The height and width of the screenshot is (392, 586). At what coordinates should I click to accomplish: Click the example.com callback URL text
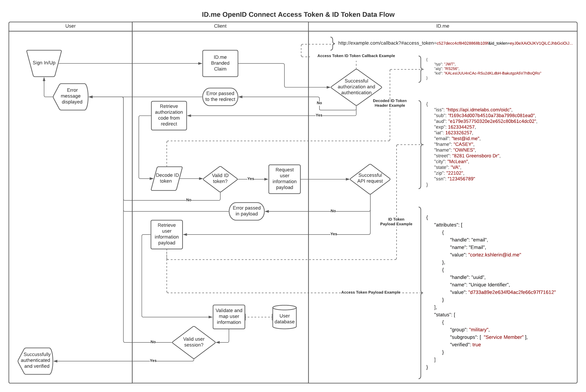pos(455,43)
